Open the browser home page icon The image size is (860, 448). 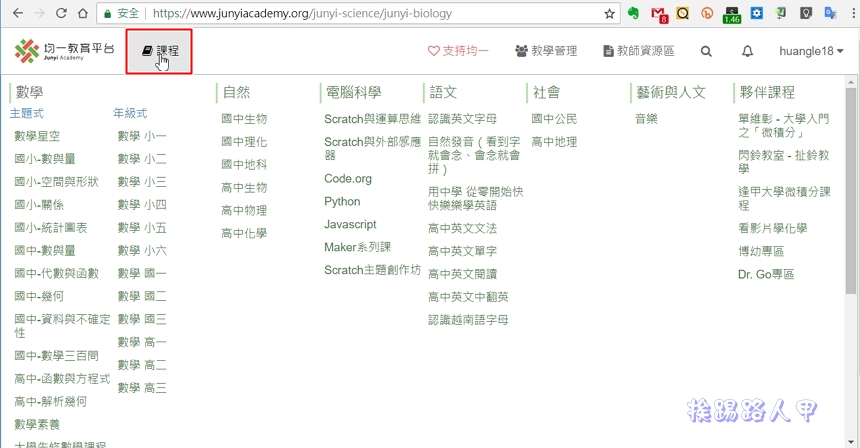point(82,13)
